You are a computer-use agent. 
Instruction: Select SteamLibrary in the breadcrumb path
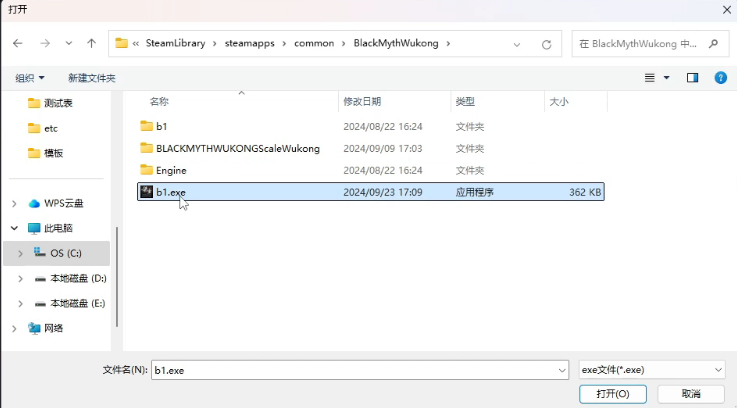point(175,43)
